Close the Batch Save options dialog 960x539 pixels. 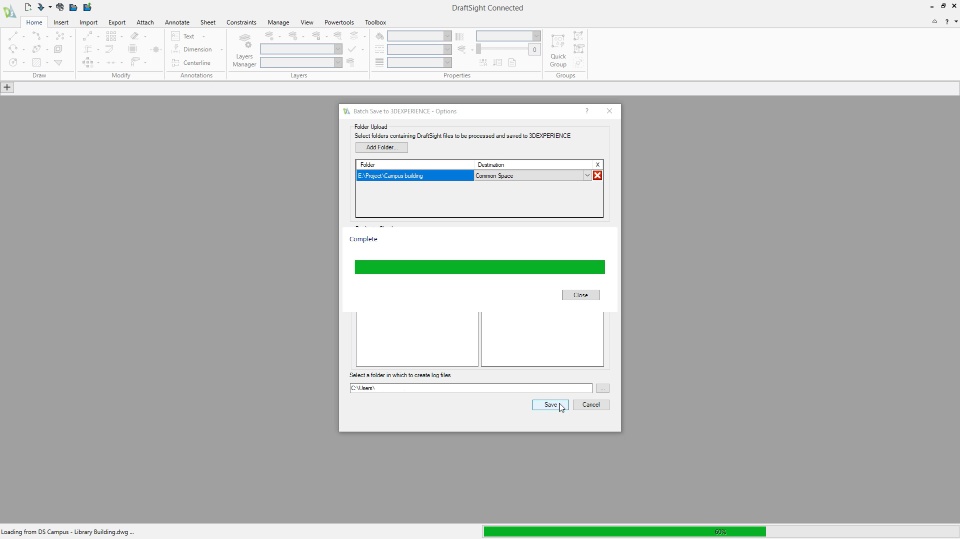609,111
